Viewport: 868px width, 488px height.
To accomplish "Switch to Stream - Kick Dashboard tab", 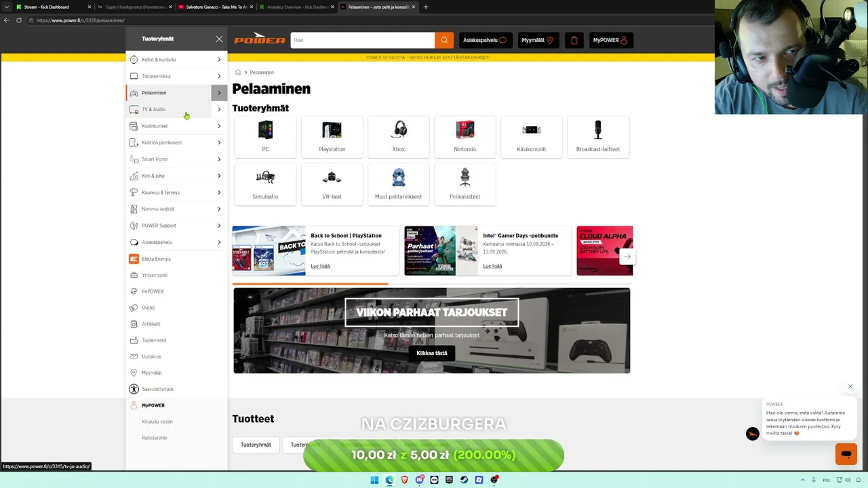I will point(53,7).
